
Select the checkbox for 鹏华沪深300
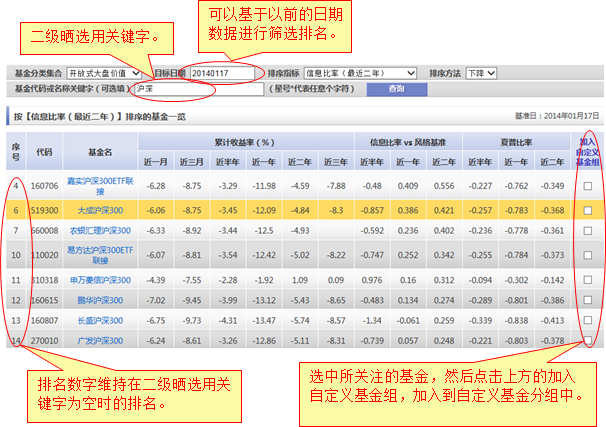588,301
